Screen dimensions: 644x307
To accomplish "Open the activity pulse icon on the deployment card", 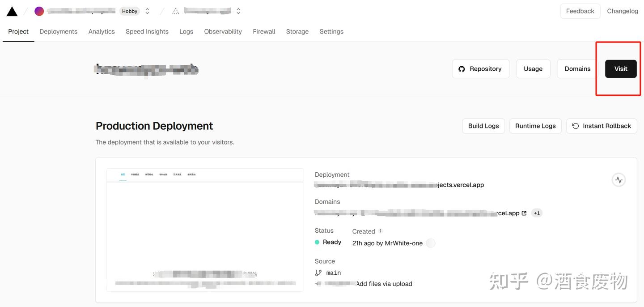I will pyautogui.click(x=619, y=179).
